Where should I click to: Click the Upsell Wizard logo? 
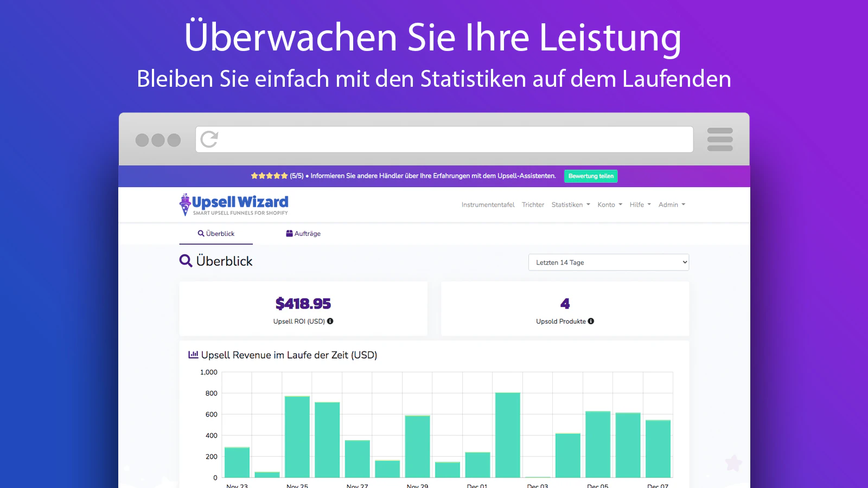(x=234, y=204)
